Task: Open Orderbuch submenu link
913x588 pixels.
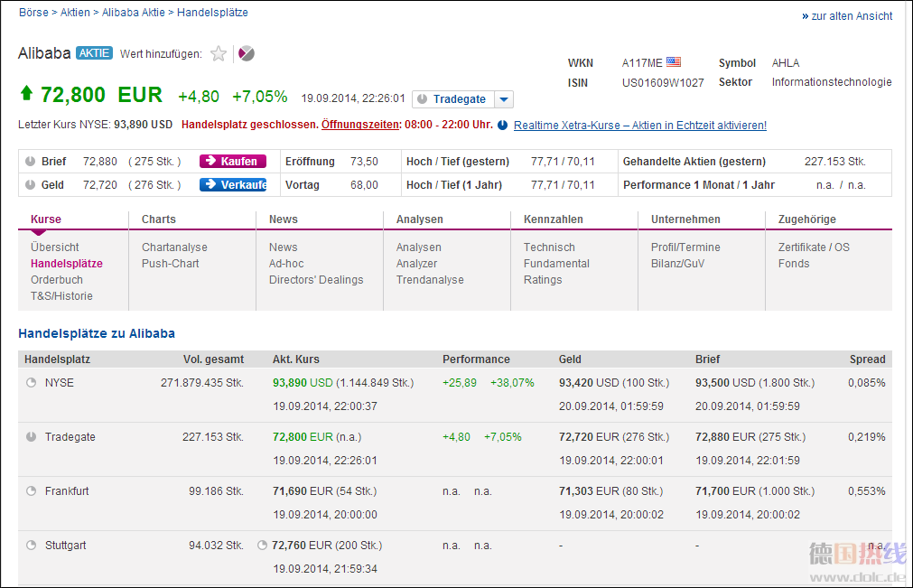Action: pos(57,279)
